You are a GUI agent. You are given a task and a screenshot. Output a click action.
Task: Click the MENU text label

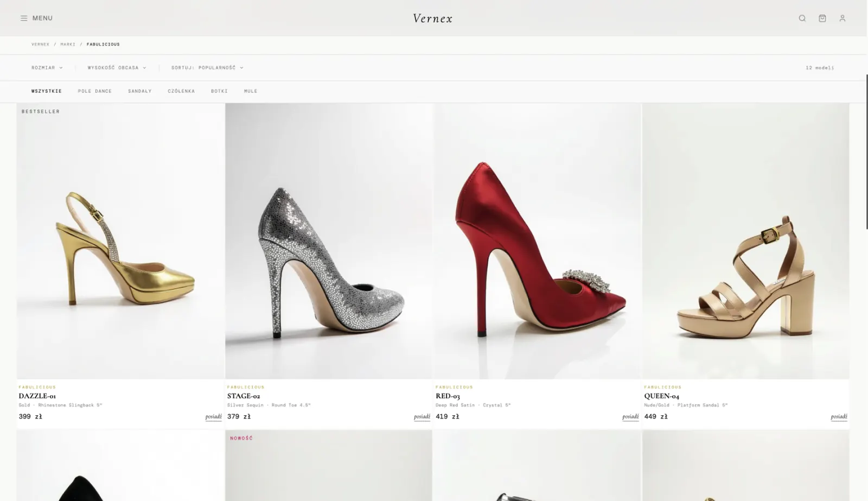42,18
